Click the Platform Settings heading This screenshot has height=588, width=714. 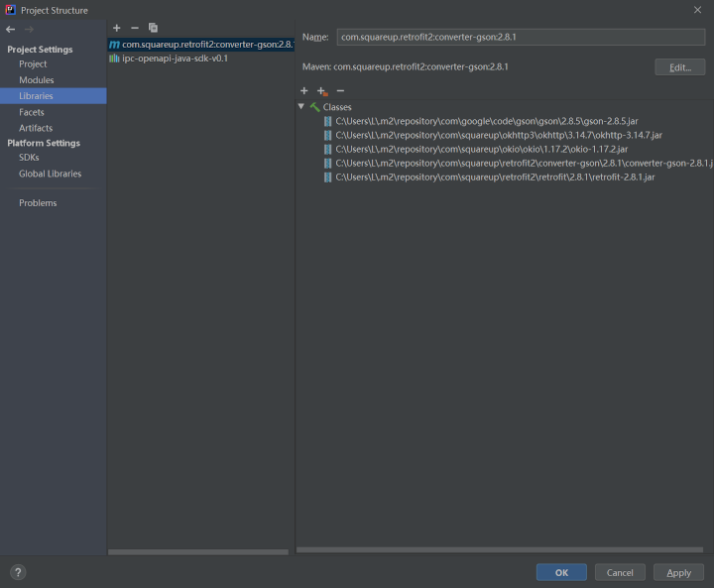[44, 143]
